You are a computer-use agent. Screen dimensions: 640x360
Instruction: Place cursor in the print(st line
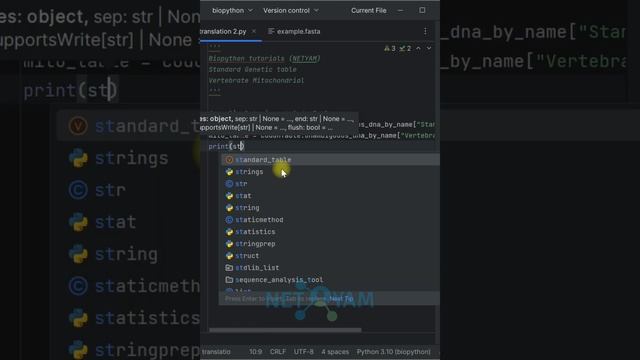(x=226, y=146)
